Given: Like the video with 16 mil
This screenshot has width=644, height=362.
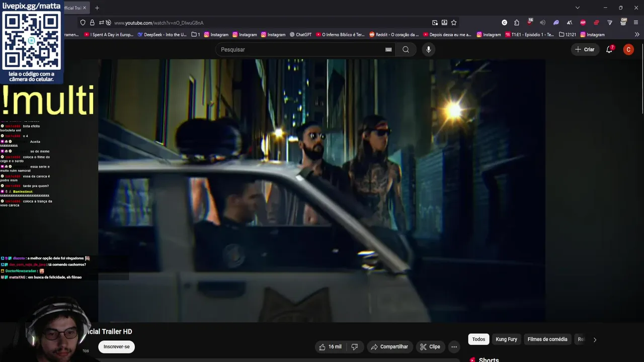Looking at the screenshot, I should click(x=330, y=347).
